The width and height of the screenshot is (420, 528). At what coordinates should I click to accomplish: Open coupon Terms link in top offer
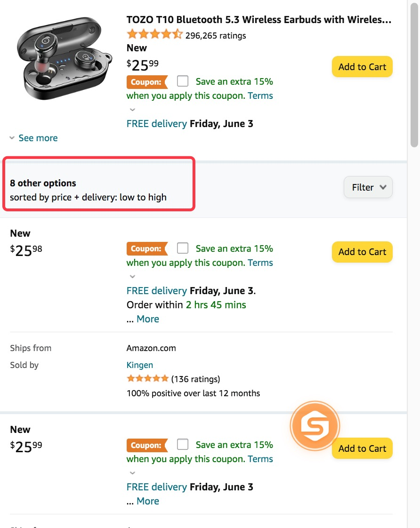click(x=260, y=96)
